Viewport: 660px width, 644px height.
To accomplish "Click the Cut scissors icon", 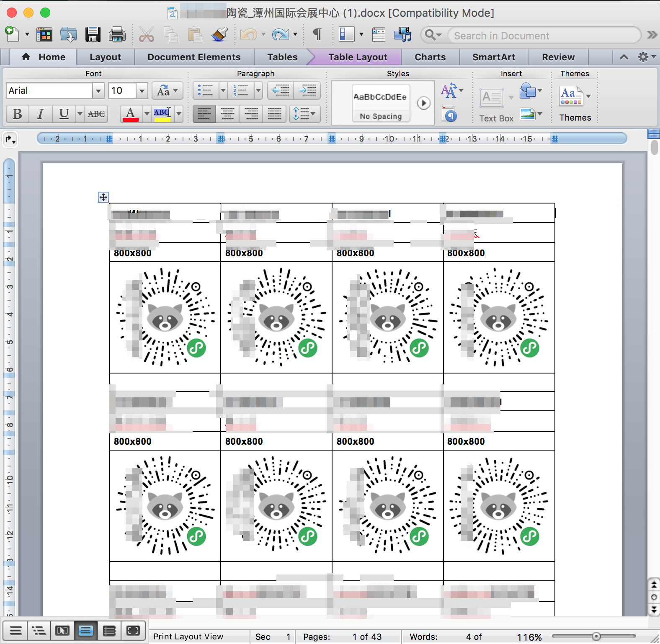I will pyautogui.click(x=146, y=35).
